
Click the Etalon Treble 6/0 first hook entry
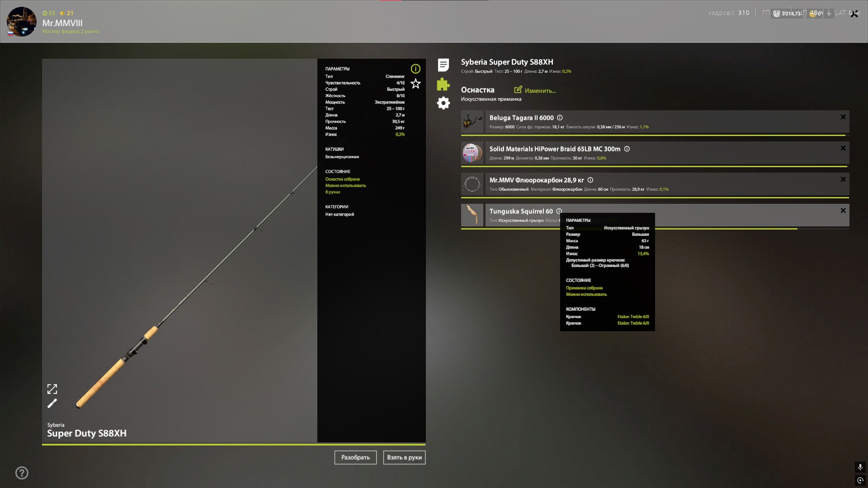[633, 317]
